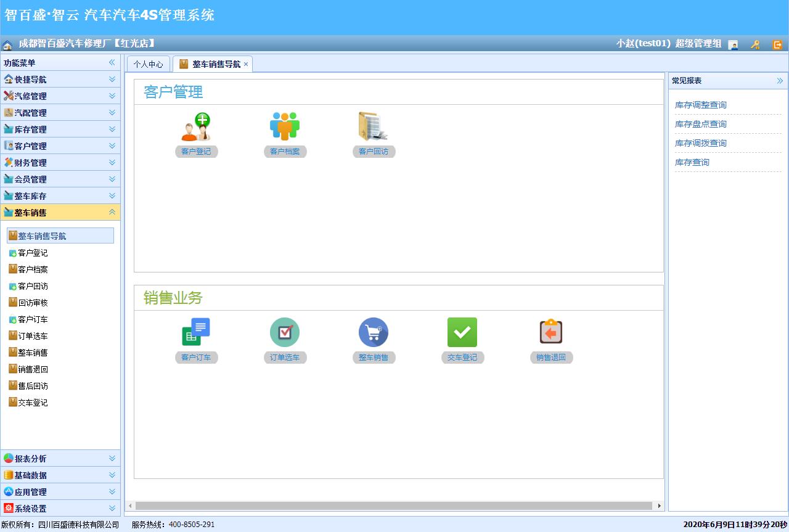Expand the 整车库存 menu section
Image resolution: width=789 pixels, height=532 pixels.
click(112, 195)
